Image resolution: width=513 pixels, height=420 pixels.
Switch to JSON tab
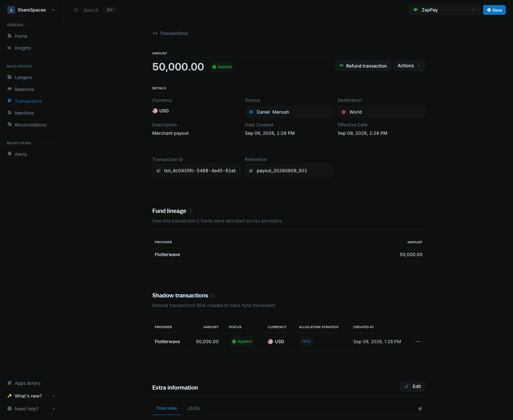pos(193,408)
